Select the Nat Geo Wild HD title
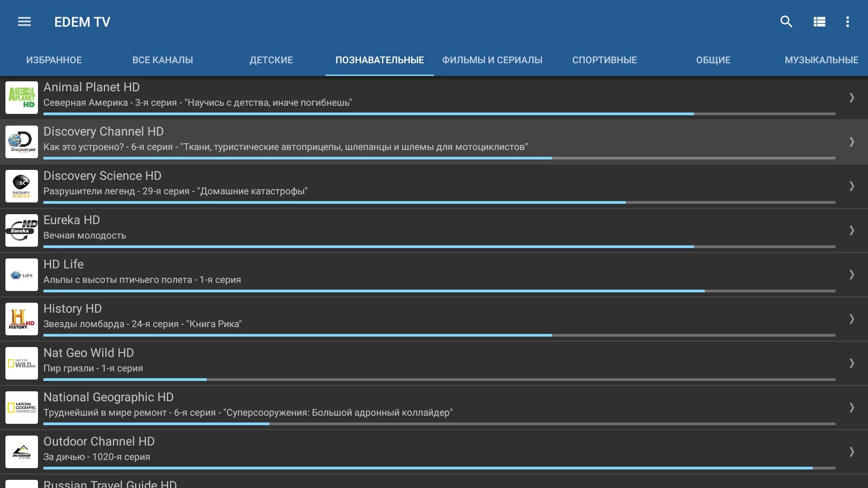 point(89,353)
